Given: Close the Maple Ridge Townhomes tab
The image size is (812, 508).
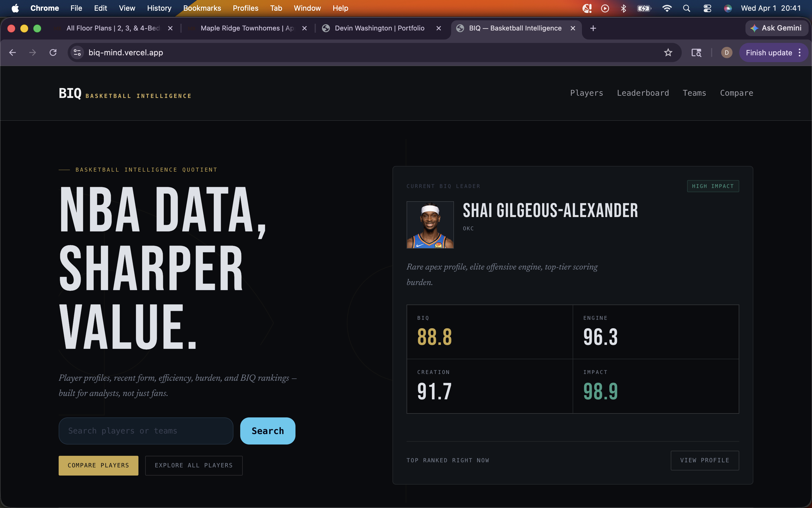Looking at the screenshot, I should (x=304, y=28).
